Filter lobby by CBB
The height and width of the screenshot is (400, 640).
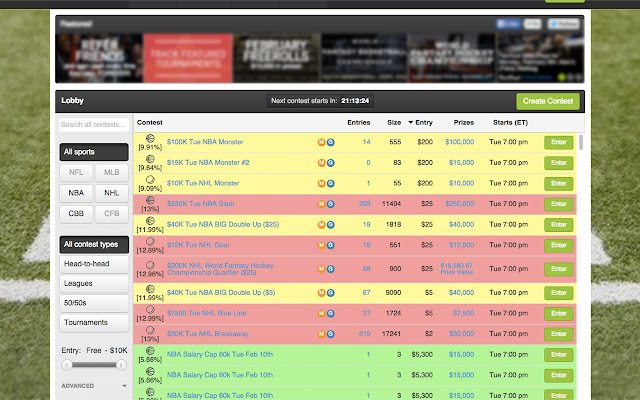point(76,213)
